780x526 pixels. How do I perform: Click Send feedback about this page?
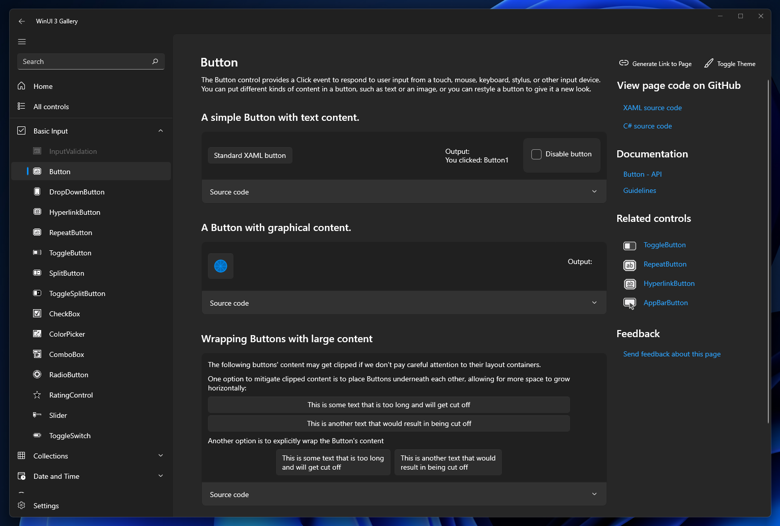point(672,354)
